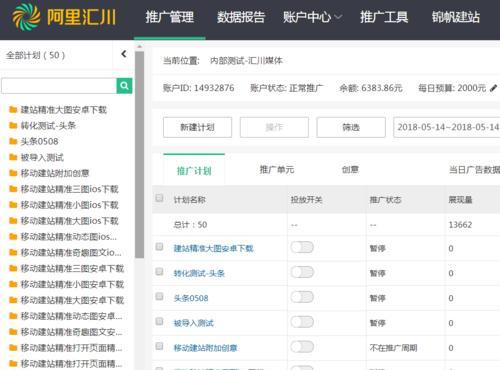Click folder icon of 移动建站精准动态图ios...
This screenshot has width=500, height=370.
click(x=13, y=237)
